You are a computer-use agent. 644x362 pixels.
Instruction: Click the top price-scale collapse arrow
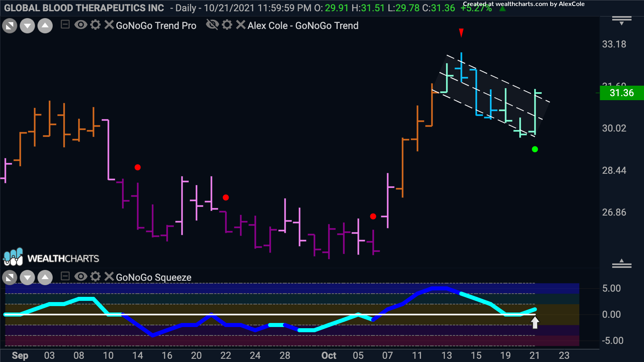tap(622, 21)
